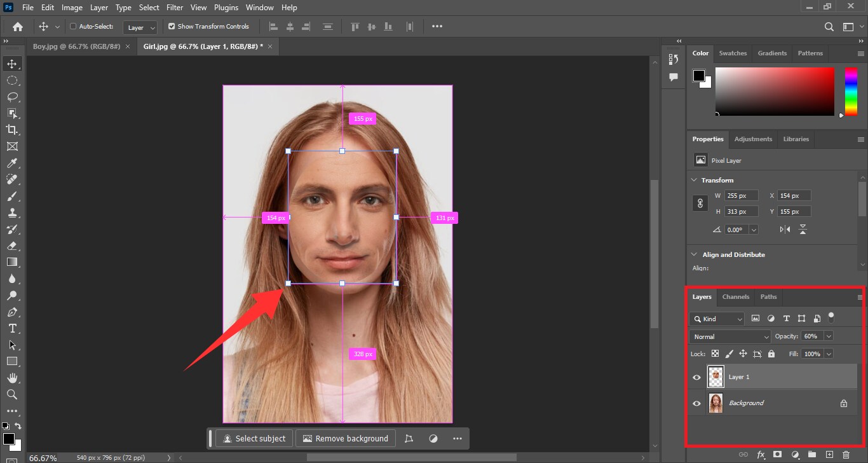Click the Remove background button
Screen dimensions: 868x463
(346, 439)
